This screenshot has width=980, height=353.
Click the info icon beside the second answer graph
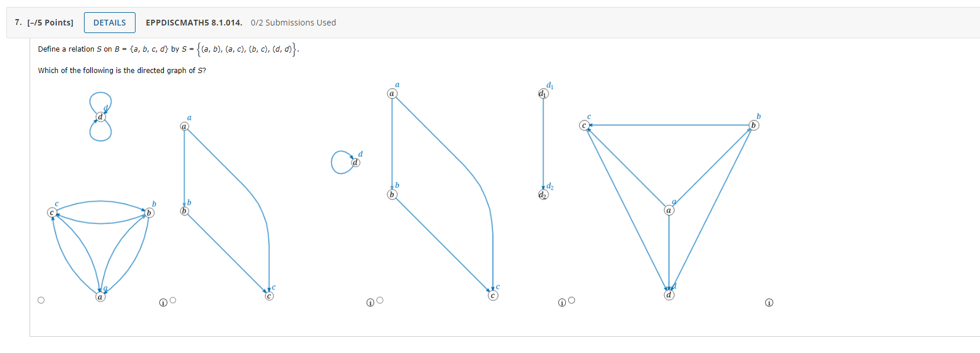pyautogui.click(x=163, y=302)
